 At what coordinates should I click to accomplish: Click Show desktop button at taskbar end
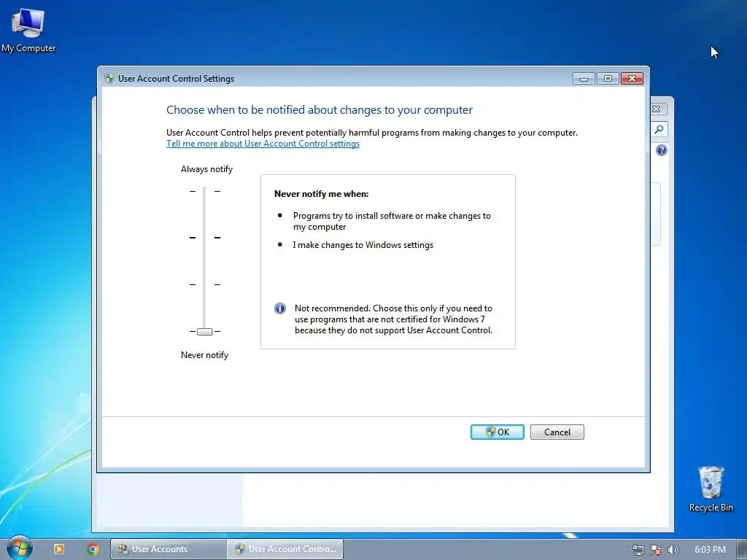tap(741, 549)
